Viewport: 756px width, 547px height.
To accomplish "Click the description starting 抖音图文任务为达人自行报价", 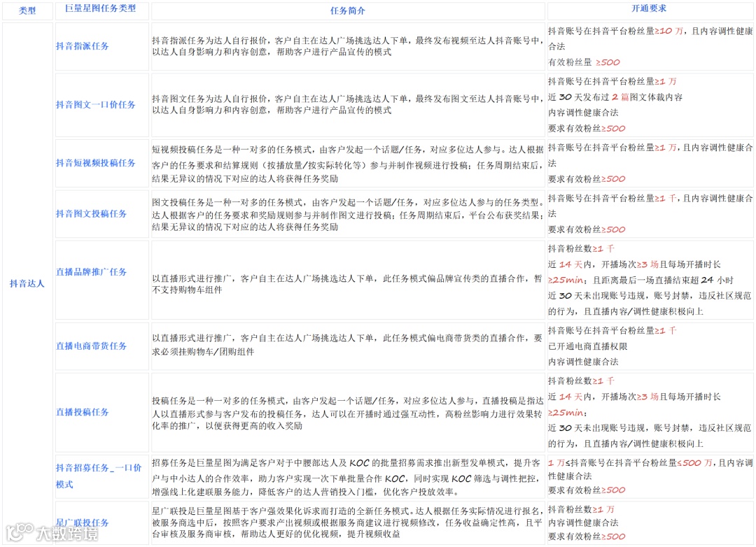I will click(x=348, y=105).
